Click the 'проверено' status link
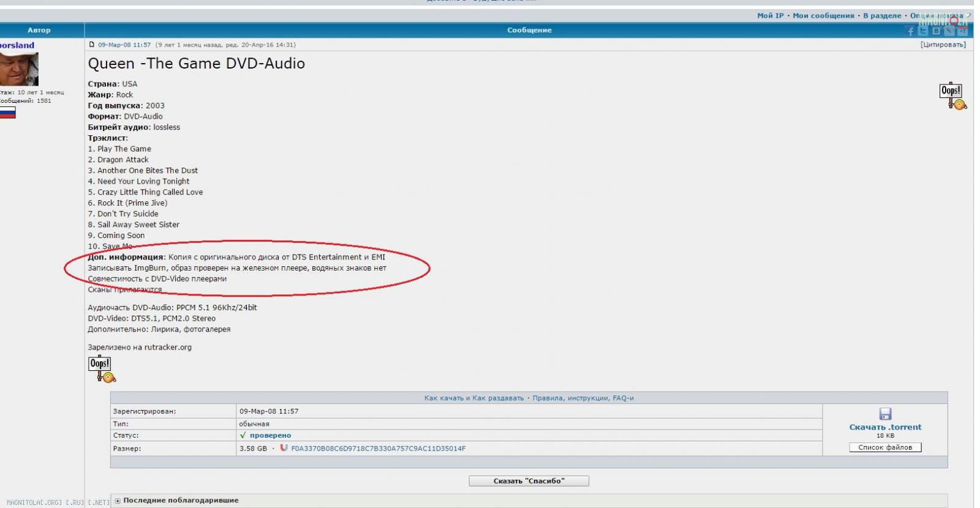 coord(269,435)
